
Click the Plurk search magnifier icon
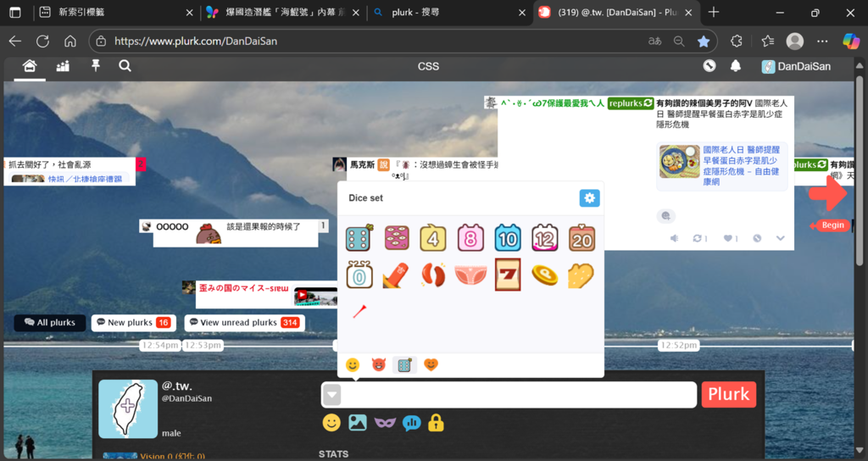[125, 66]
